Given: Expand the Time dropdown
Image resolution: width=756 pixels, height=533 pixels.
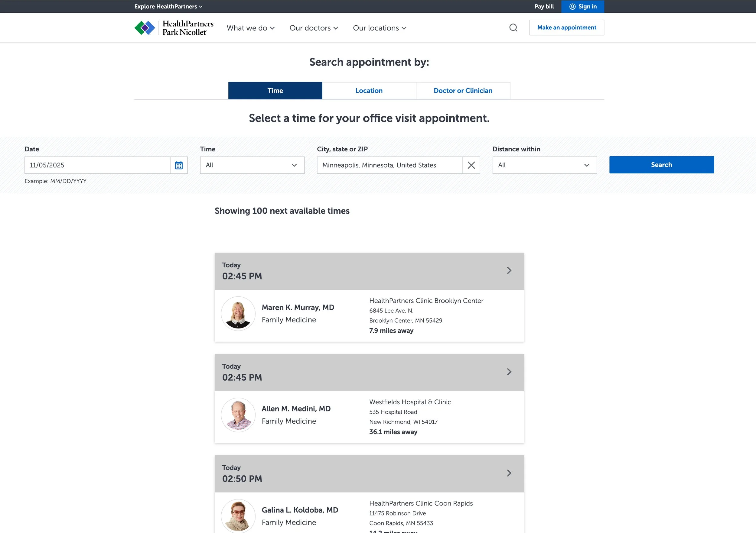Looking at the screenshot, I should [x=252, y=165].
